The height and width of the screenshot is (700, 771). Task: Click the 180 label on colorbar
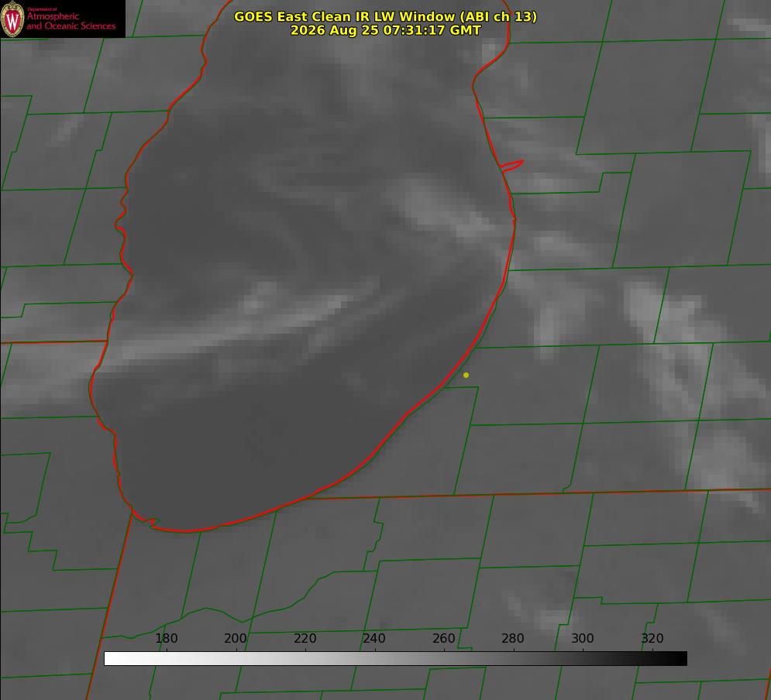pyautogui.click(x=166, y=638)
